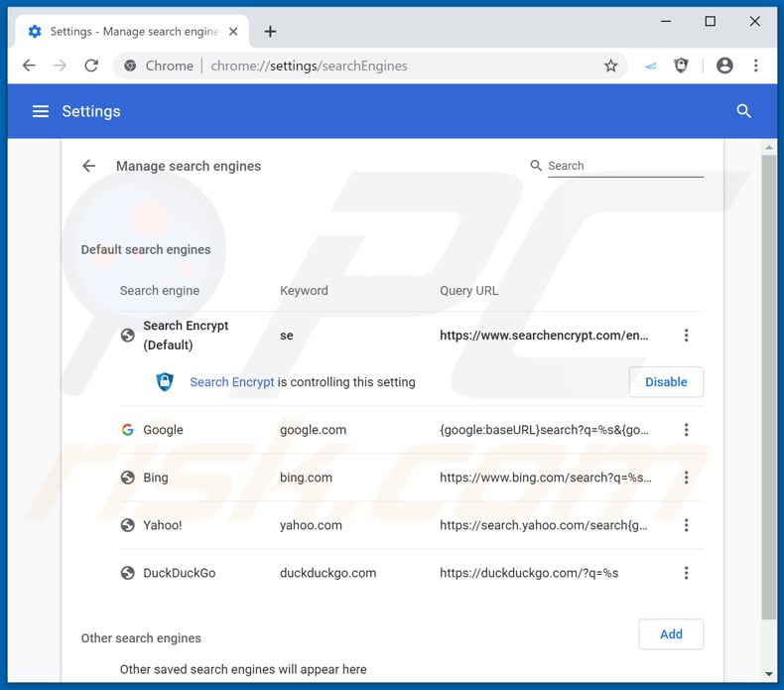Click the Keyword column header

coord(304,291)
